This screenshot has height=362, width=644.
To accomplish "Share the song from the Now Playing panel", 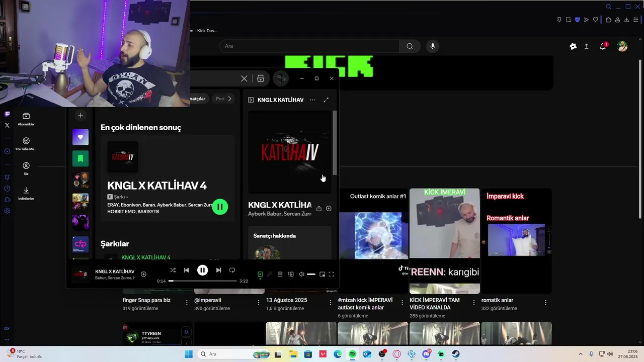I will tap(319, 208).
